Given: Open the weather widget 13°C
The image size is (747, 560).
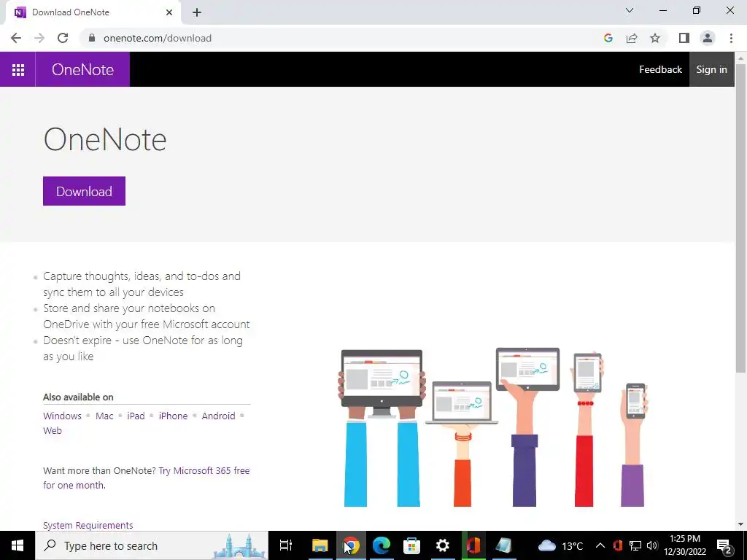Looking at the screenshot, I should pyautogui.click(x=560, y=545).
